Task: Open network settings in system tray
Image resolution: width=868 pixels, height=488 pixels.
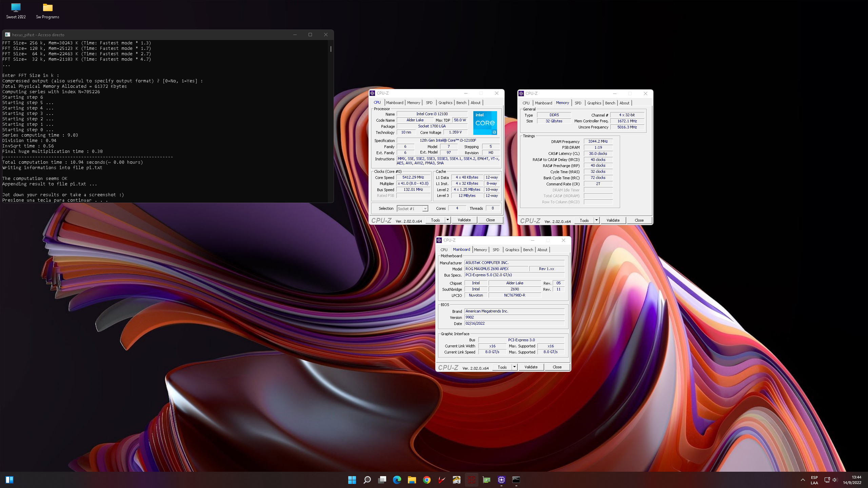Action: click(x=827, y=480)
